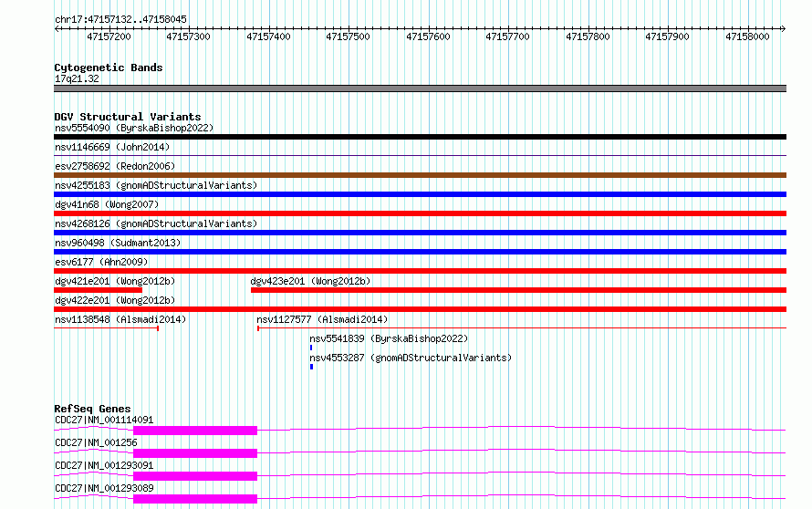This screenshot has width=812, height=509.
Task: Select the short red dgv421e201 bar
Action: (98, 290)
